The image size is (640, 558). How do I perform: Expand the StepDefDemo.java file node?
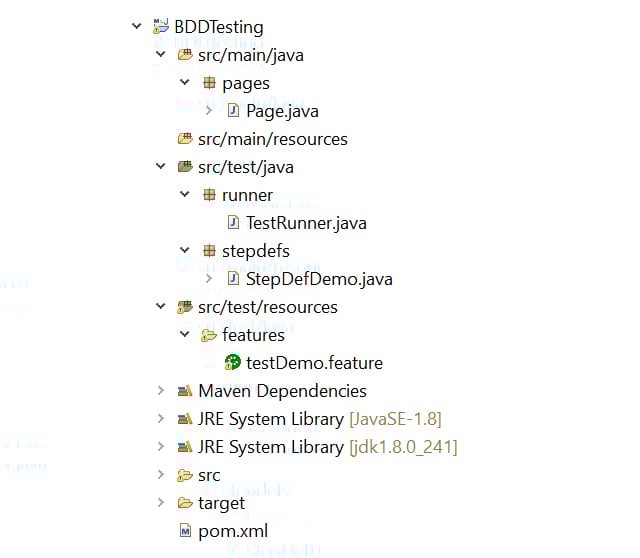point(209,279)
